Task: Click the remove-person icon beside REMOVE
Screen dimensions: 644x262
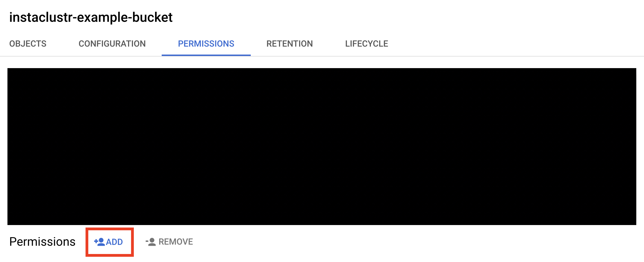Action: click(x=151, y=242)
